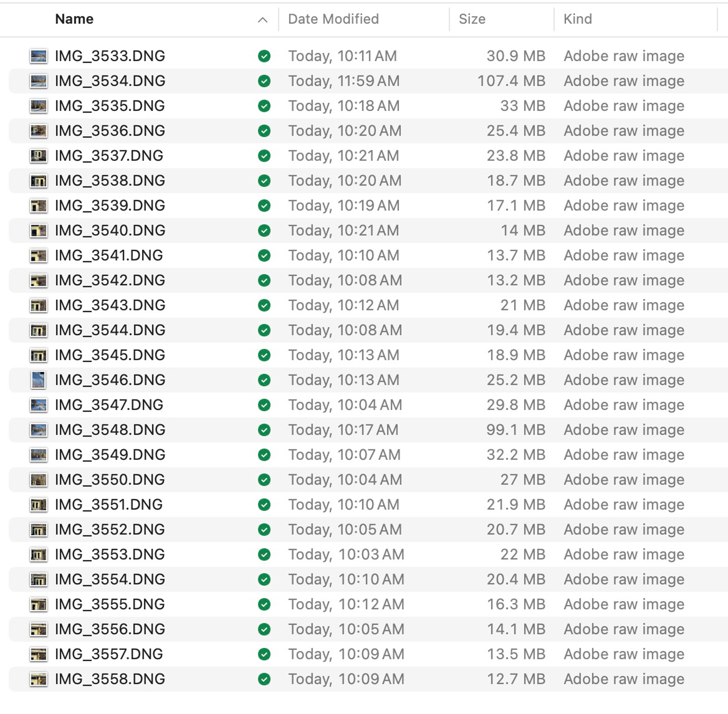The height and width of the screenshot is (714, 728).
Task: Click the synced badge on IMG_3551.DNG row
Action: pyautogui.click(x=264, y=505)
